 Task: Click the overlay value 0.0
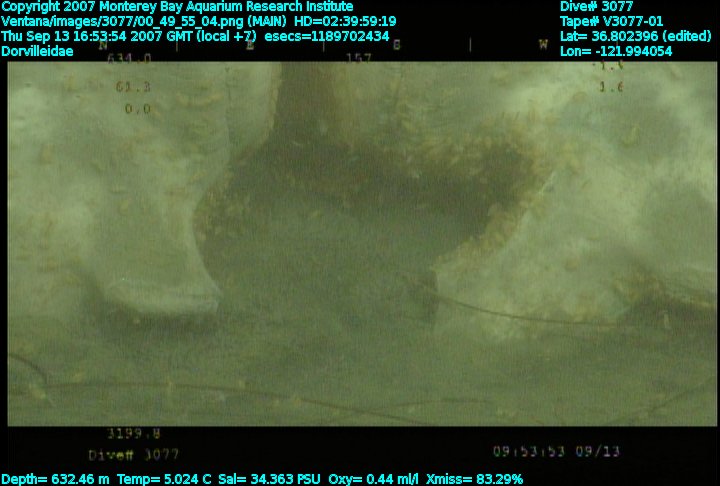138,109
